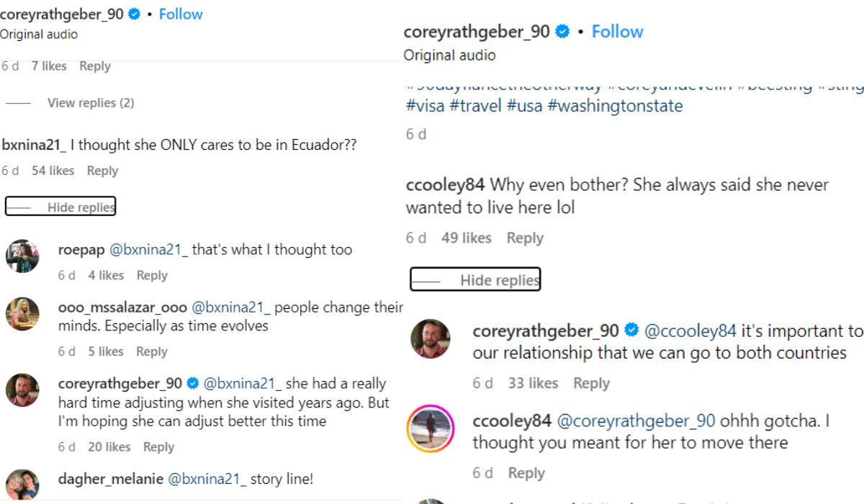Image resolution: width=864 pixels, height=504 pixels.
Task: View 54 likes on bxnina21_ comment
Action: (x=53, y=171)
